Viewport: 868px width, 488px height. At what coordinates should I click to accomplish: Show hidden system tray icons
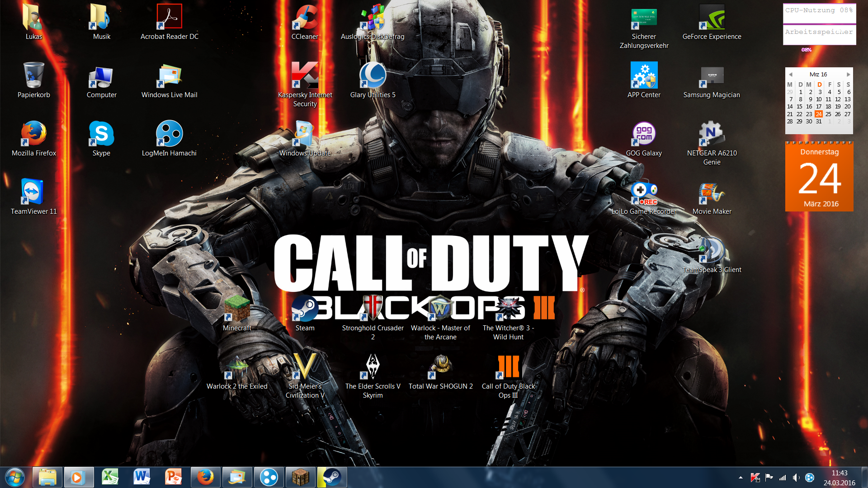click(741, 478)
